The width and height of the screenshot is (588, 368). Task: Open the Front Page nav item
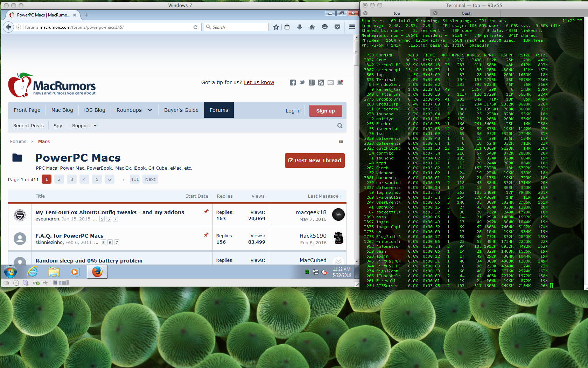(x=27, y=110)
